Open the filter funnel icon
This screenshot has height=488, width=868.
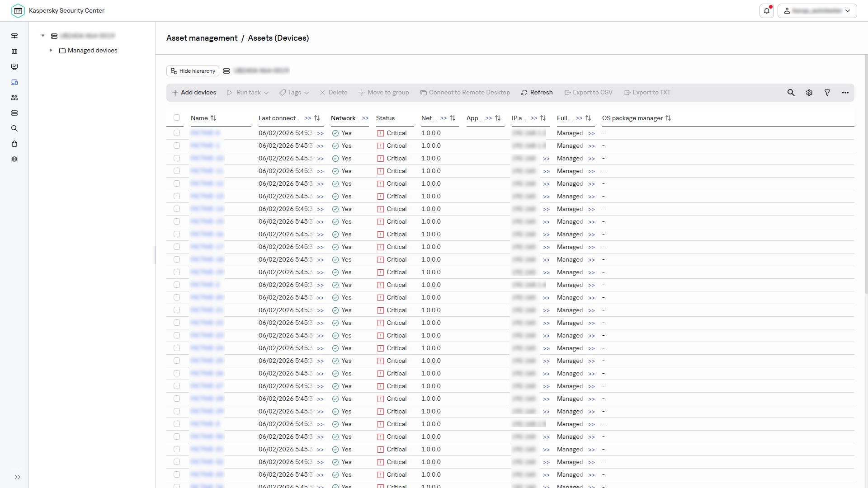(827, 93)
